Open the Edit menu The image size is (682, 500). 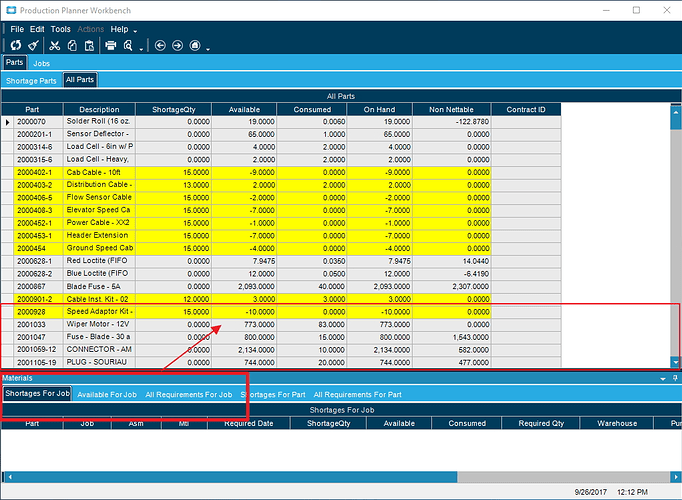click(37, 29)
